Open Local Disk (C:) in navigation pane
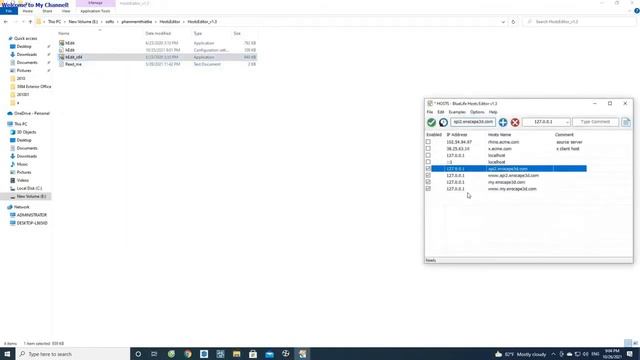The height and width of the screenshot is (360, 640). (29, 188)
